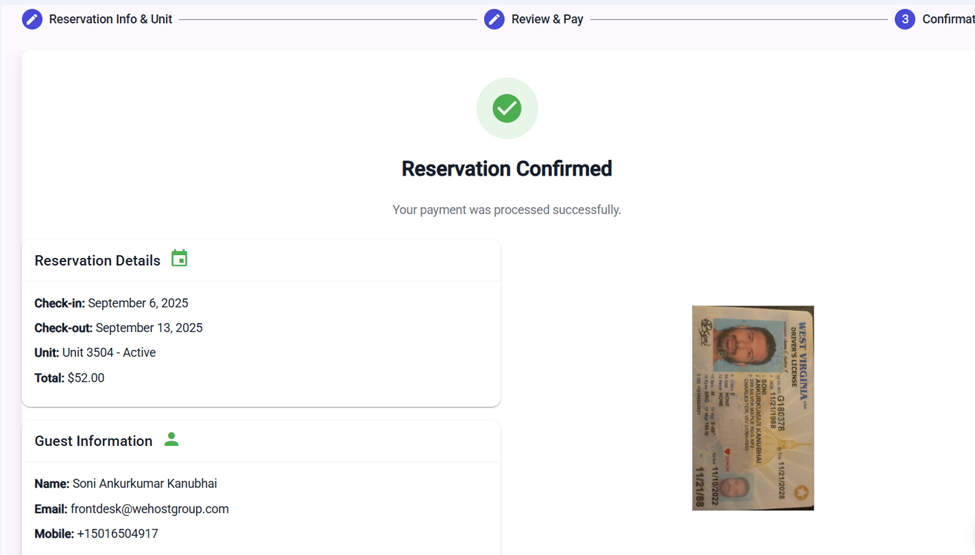Click the Check-in date September 6, 2025
This screenshot has height=555, width=975.
click(137, 303)
